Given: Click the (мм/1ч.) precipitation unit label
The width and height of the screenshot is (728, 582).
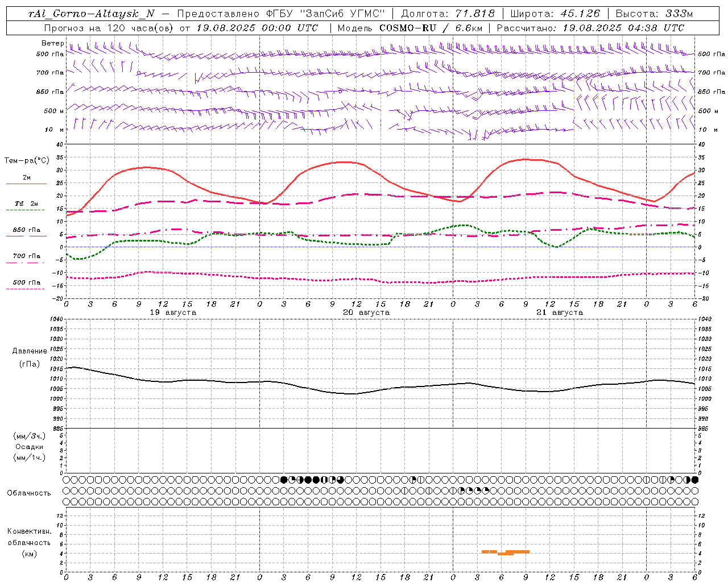Looking at the screenshot, I should 29,458.
